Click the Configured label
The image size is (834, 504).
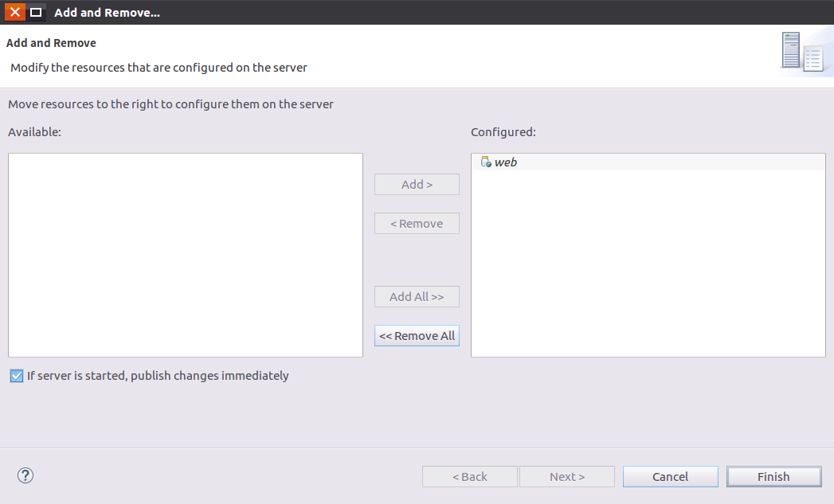(x=503, y=132)
